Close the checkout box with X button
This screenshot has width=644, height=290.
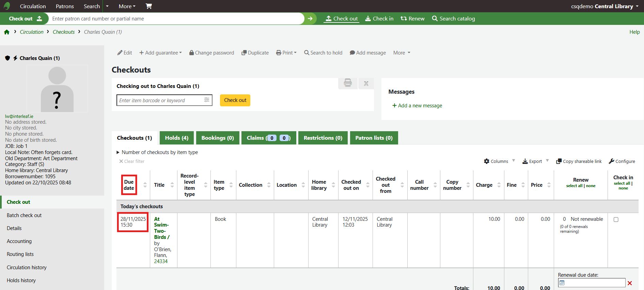(x=366, y=83)
